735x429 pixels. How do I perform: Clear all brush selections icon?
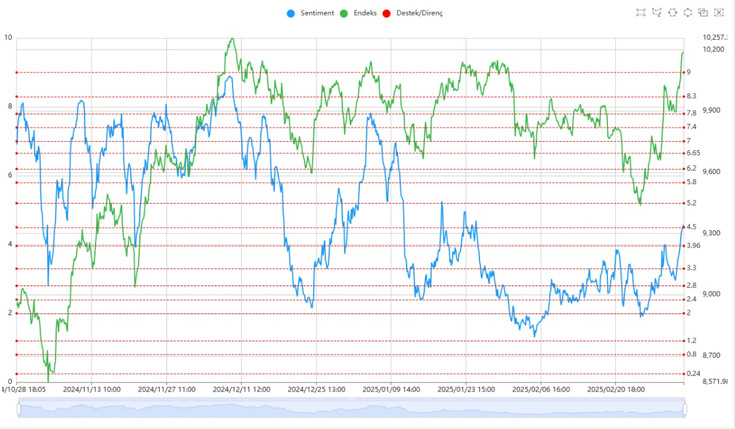coord(718,13)
